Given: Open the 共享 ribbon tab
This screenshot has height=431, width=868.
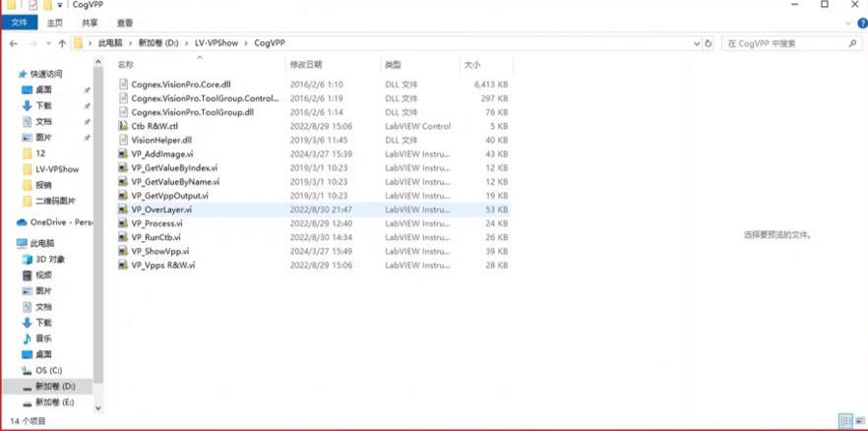Looking at the screenshot, I should pos(90,23).
